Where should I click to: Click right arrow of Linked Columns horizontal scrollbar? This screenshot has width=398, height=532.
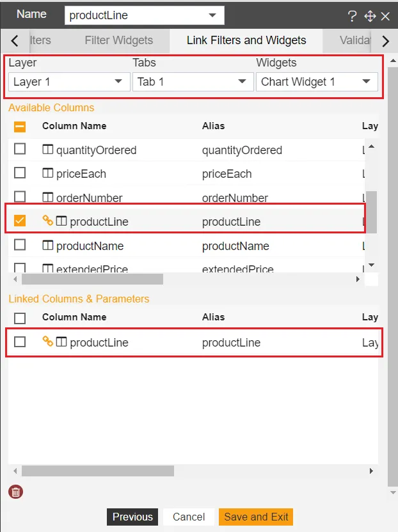[x=371, y=471]
